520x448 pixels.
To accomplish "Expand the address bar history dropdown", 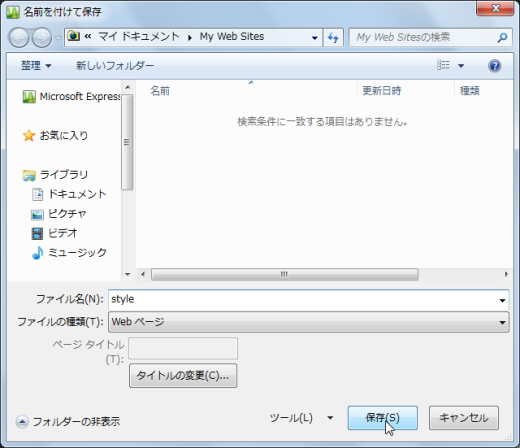I will 314,38.
